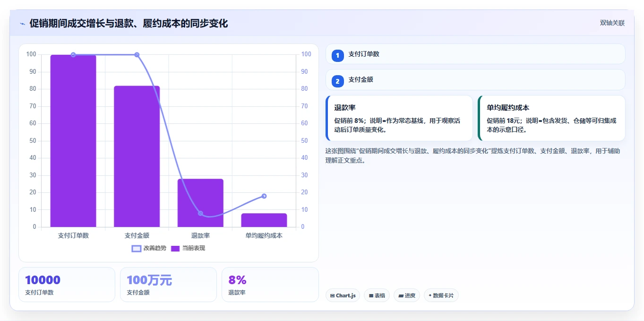644x321 pixels.
Task: Click the 表格 tag
Action: click(377, 295)
